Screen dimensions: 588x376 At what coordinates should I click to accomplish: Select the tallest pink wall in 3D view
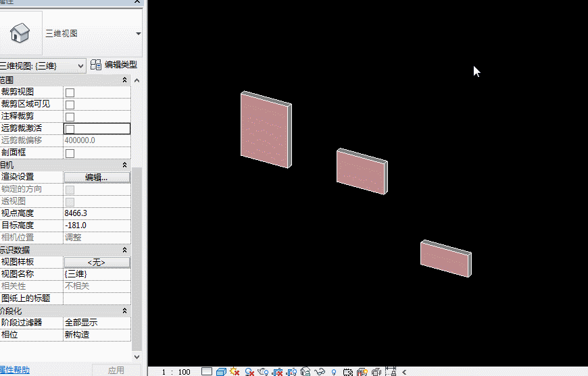pyautogui.click(x=265, y=129)
